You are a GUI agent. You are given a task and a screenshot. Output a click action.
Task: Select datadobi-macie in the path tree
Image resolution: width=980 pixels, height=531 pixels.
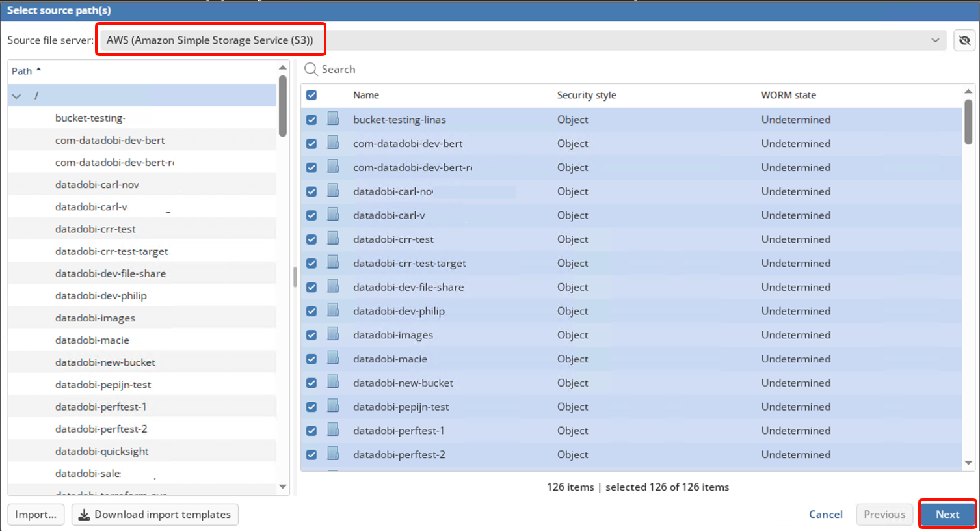pyautogui.click(x=92, y=340)
